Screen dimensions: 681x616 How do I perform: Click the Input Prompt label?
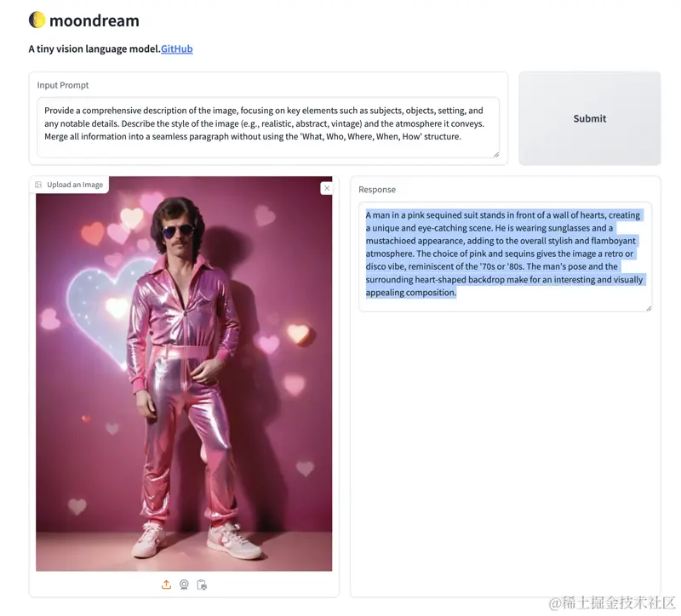(63, 85)
